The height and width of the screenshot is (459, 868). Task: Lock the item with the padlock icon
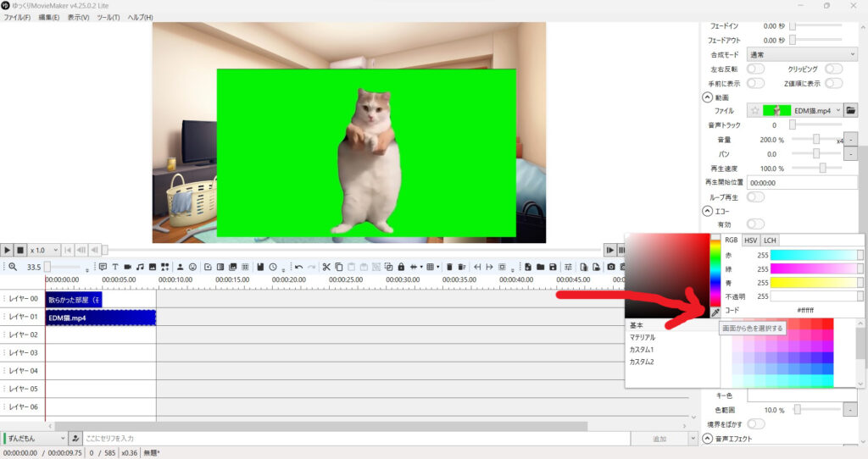point(401,267)
